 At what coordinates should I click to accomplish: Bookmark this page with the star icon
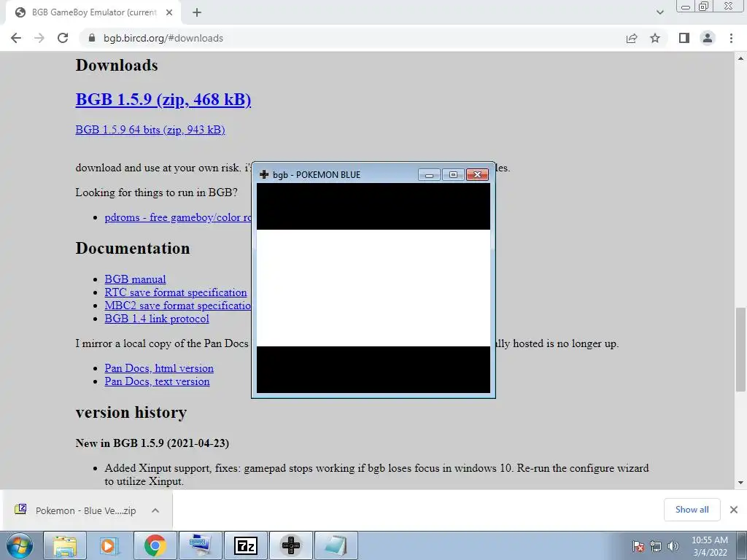[x=655, y=38]
